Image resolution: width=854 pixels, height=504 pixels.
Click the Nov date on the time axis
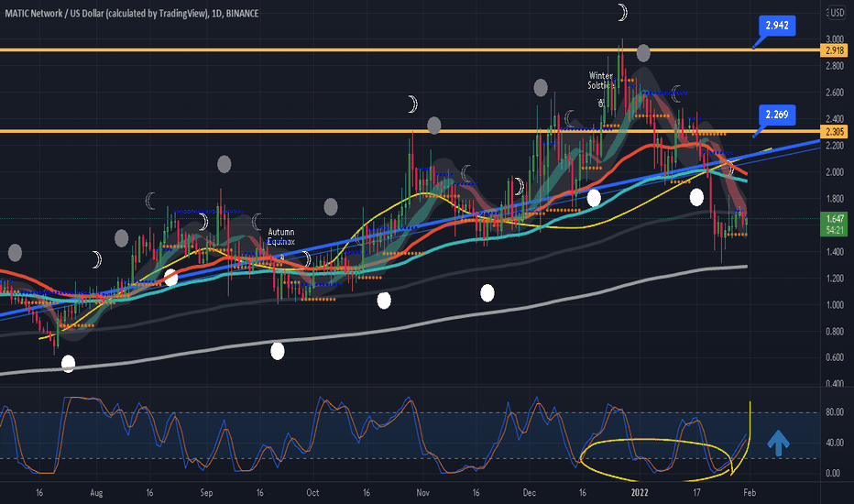click(x=422, y=493)
